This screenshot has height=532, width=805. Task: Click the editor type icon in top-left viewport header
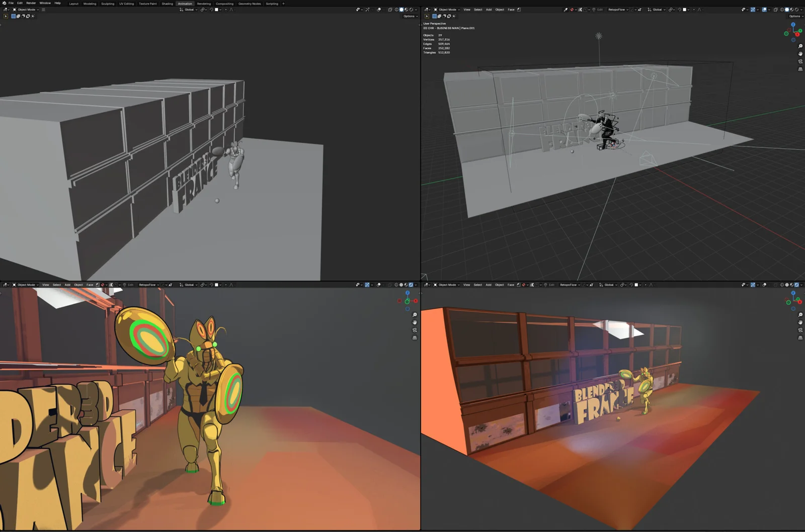(x=6, y=10)
